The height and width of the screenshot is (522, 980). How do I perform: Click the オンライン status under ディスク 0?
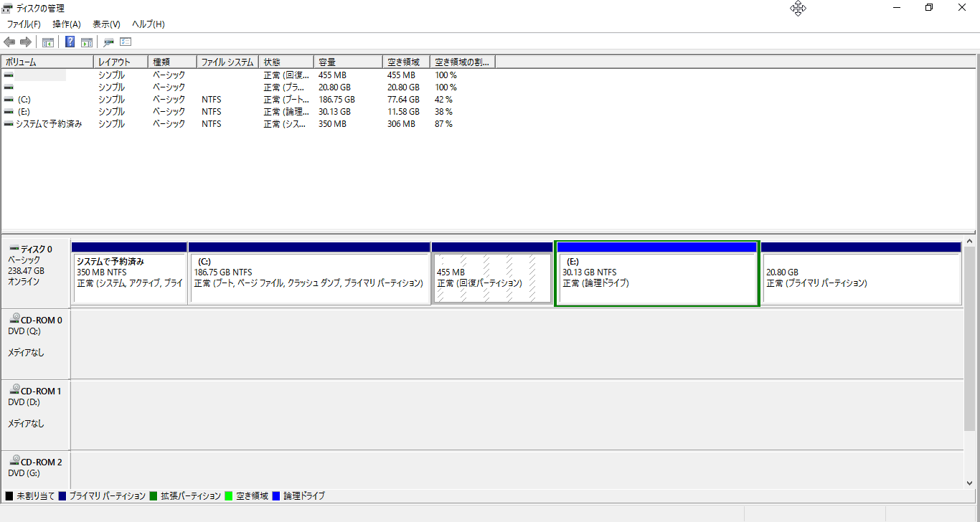pos(24,282)
